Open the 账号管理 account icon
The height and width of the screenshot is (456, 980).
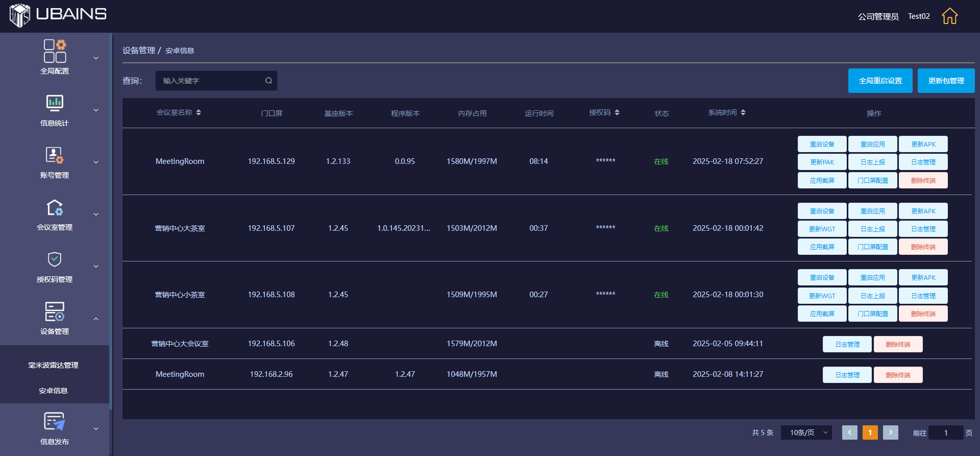(55, 155)
